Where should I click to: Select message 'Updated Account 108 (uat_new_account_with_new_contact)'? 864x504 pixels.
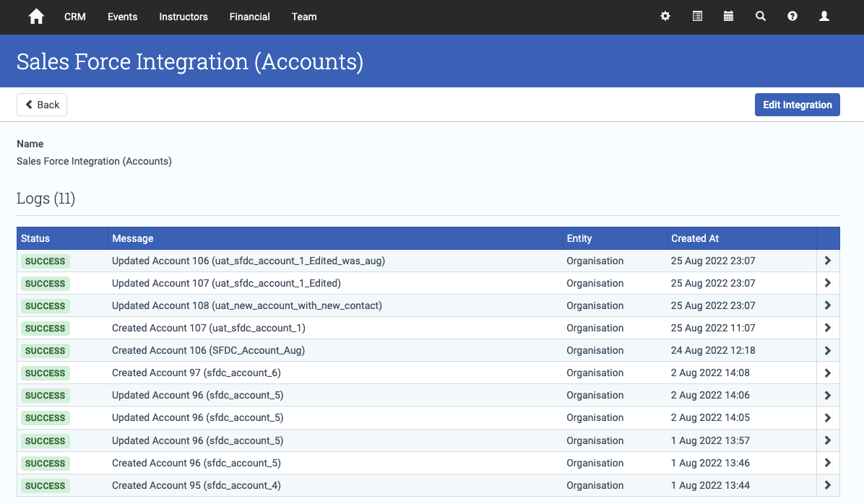[x=247, y=305]
